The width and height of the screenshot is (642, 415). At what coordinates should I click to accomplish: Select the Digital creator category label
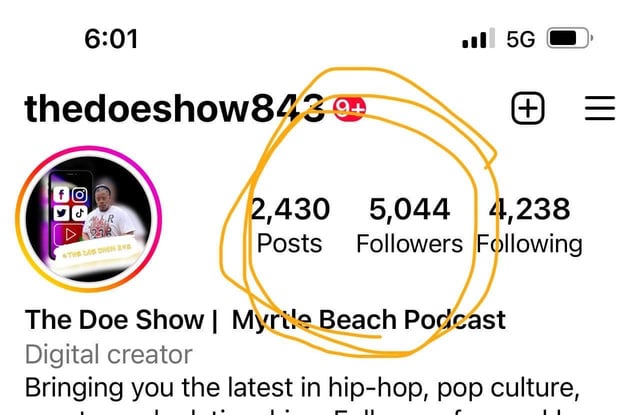click(x=109, y=354)
